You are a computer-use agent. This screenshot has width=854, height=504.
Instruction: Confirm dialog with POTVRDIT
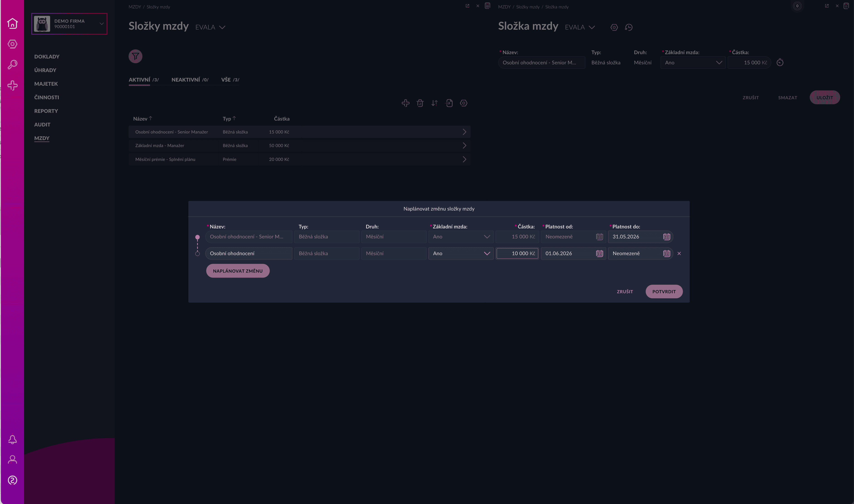pyautogui.click(x=664, y=291)
